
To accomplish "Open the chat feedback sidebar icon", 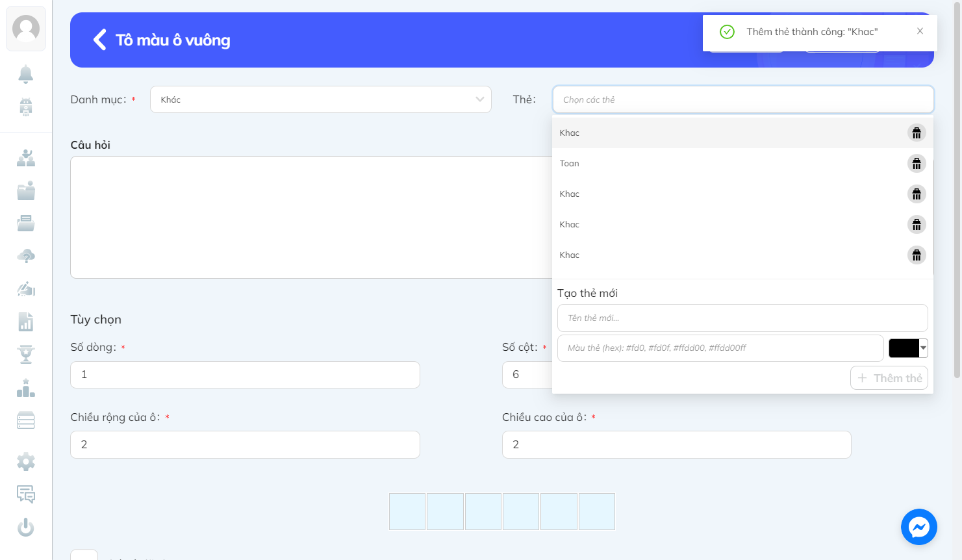I will pos(26,494).
